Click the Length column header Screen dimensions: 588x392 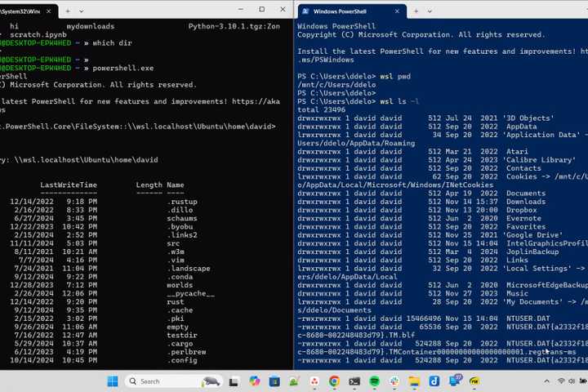click(149, 185)
